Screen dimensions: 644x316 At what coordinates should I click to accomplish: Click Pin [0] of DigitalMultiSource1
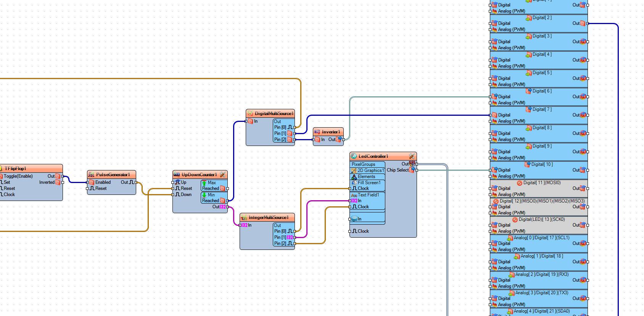283,127
